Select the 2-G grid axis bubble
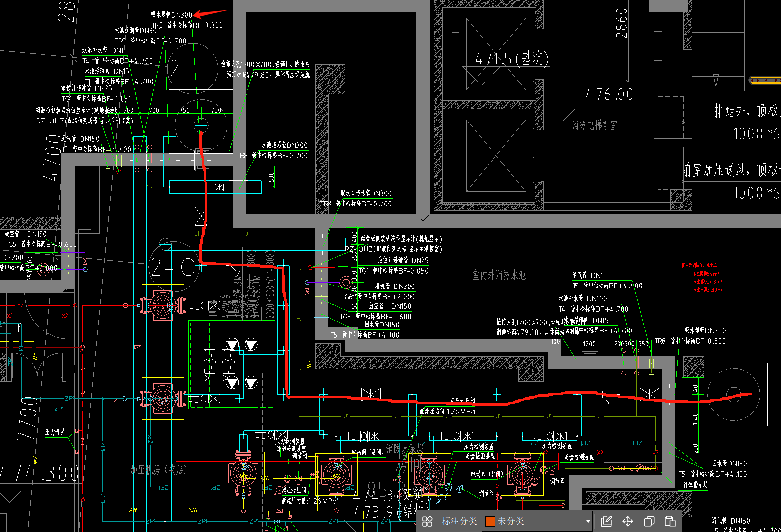This screenshot has height=532, width=781. (x=175, y=267)
